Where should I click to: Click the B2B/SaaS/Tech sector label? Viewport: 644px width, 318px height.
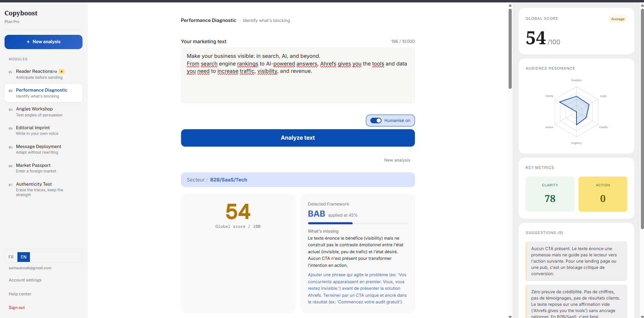click(229, 180)
